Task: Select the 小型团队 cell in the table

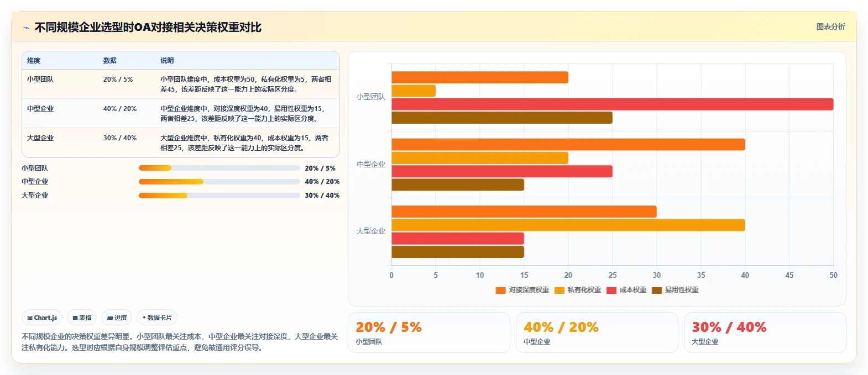Action: coord(40,80)
